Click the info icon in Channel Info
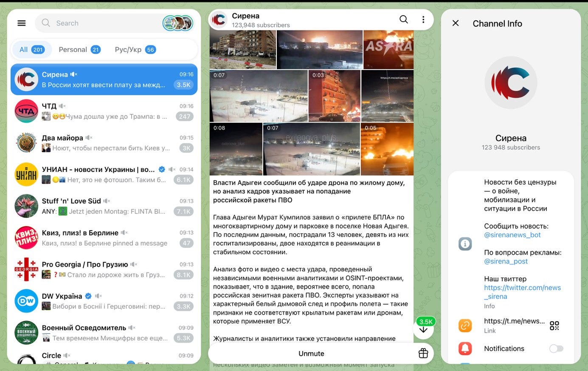Viewport: 588px width, 371px height. click(465, 244)
